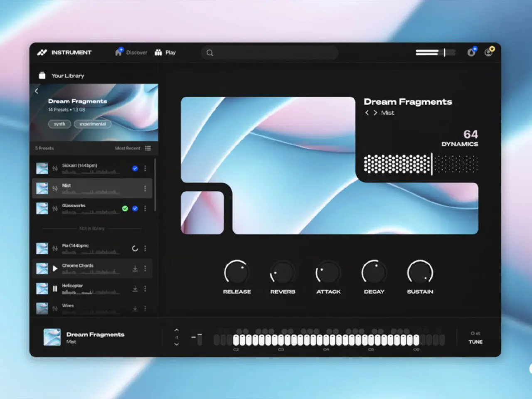The image size is (532, 399).
Task: Open the three-dot menu for Mist
Action: click(145, 188)
